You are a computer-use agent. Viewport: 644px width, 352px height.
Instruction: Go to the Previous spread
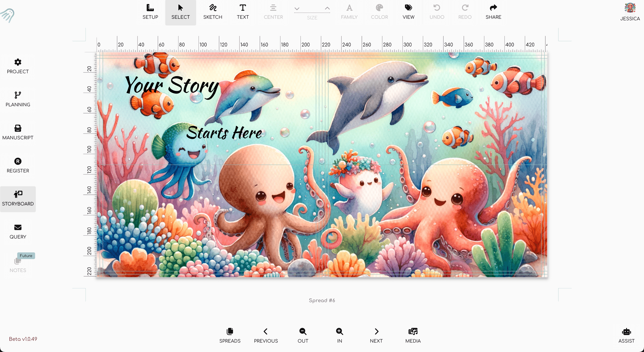click(x=266, y=336)
